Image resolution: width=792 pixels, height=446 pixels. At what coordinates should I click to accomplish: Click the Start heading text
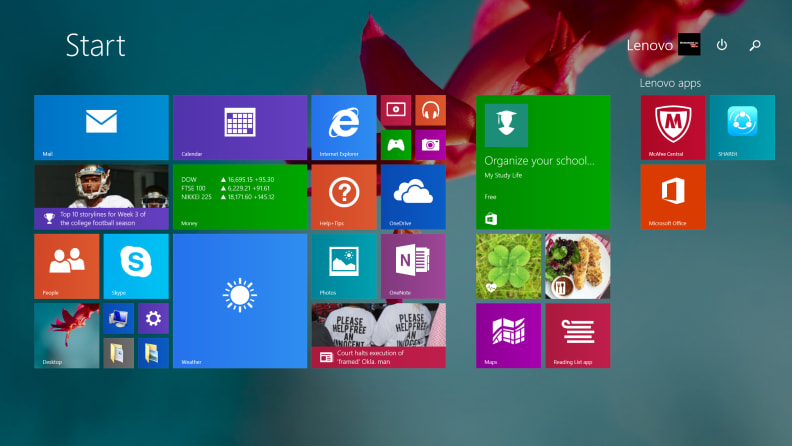pyautogui.click(x=95, y=45)
